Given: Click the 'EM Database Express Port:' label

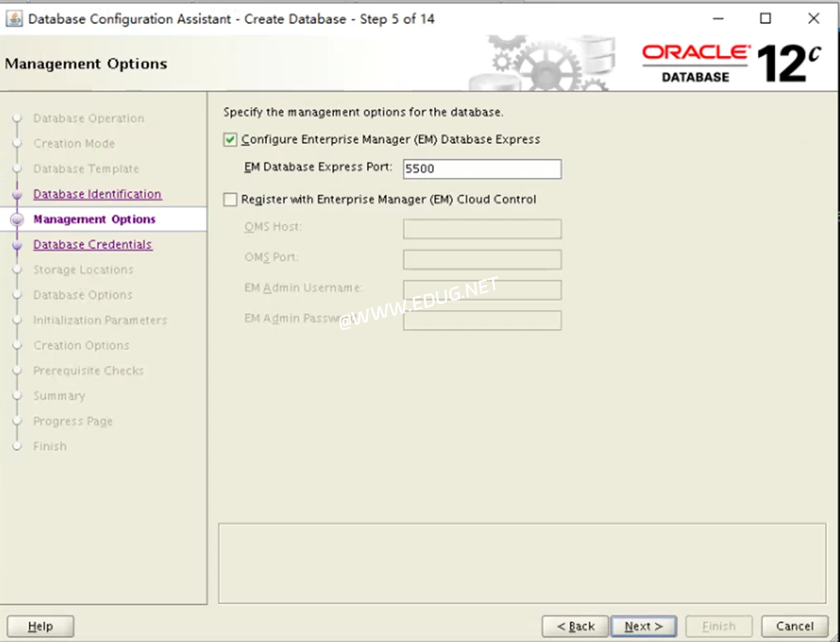Looking at the screenshot, I should [318, 167].
